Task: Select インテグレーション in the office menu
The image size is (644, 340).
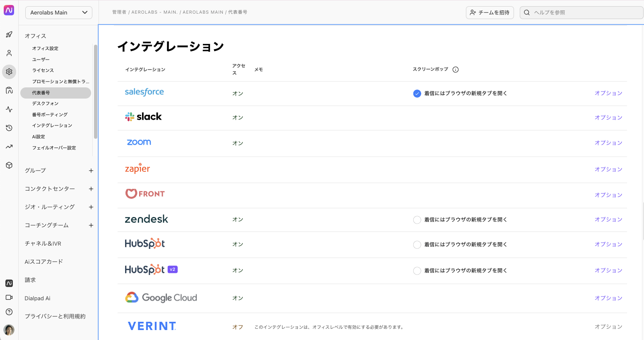Action: coord(52,125)
